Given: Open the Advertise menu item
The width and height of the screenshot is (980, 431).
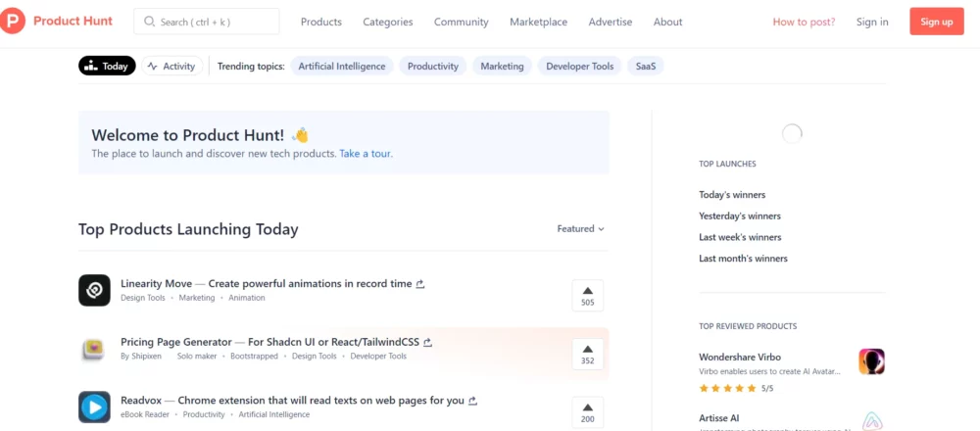Looking at the screenshot, I should (611, 22).
